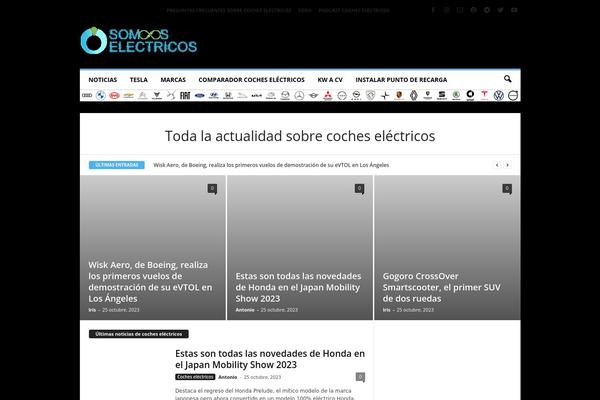Select the Tesla brand logo

tap(484, 95)
